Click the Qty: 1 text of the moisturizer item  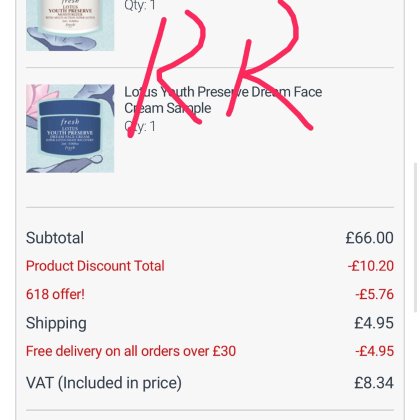(140, 5)
